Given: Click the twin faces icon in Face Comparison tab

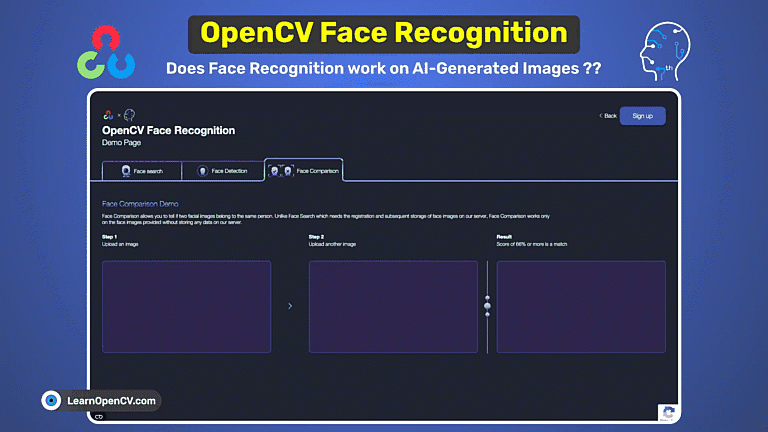Looking at the screenshot, I should click(282, 171).
